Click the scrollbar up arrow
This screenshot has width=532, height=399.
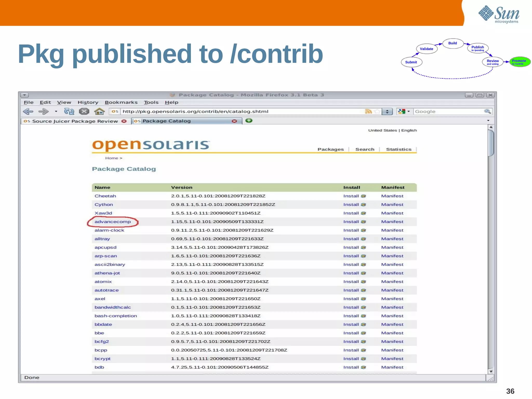pyautogui.click(x=491, y=127)
